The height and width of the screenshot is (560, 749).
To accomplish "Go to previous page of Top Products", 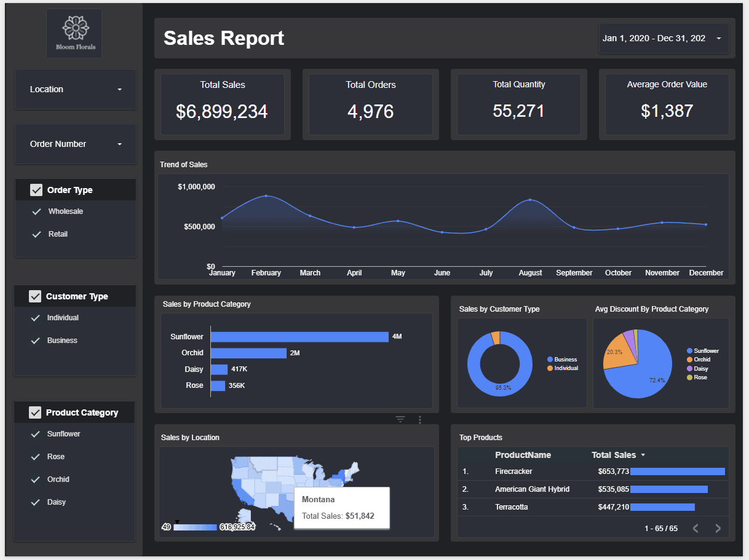I will [695, 528].
